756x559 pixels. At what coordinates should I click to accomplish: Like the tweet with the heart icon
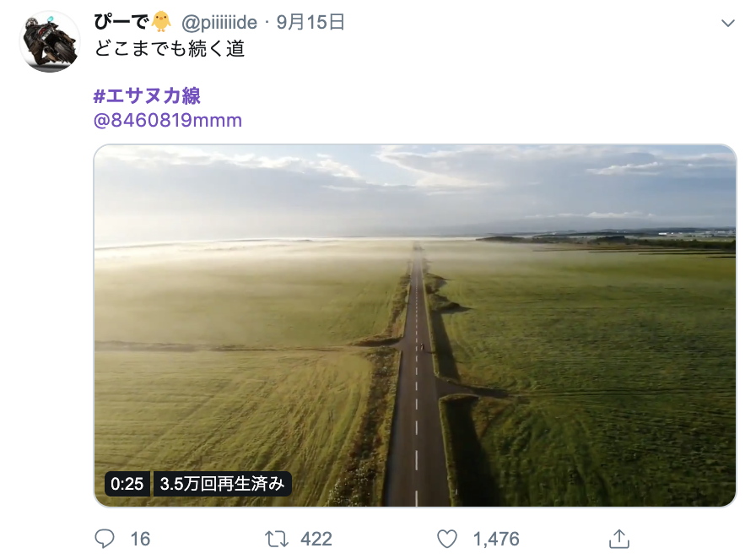[447, 539]
